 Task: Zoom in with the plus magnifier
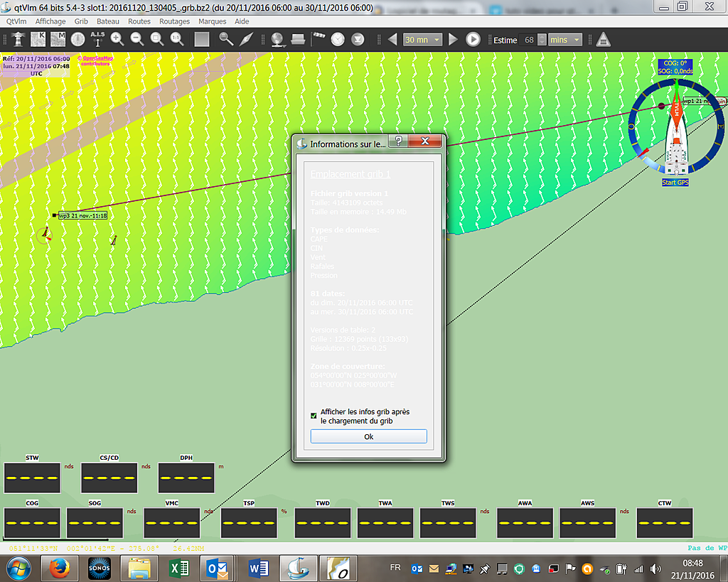[117, 40]
